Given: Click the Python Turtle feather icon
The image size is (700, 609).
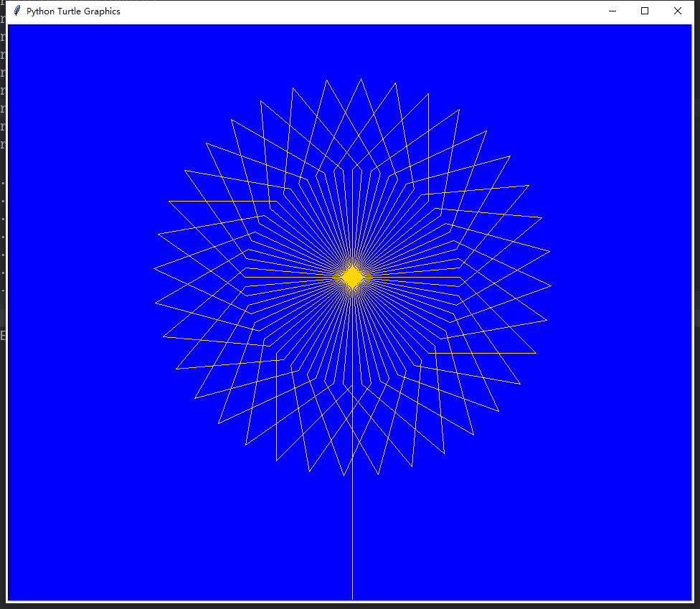Looking at the screenshot, I should point(16,11).
